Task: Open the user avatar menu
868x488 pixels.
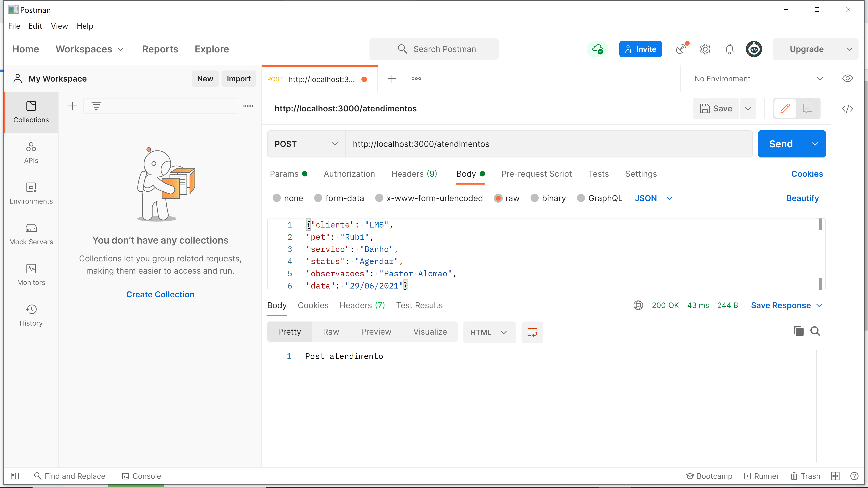Action: click(754, 49)
